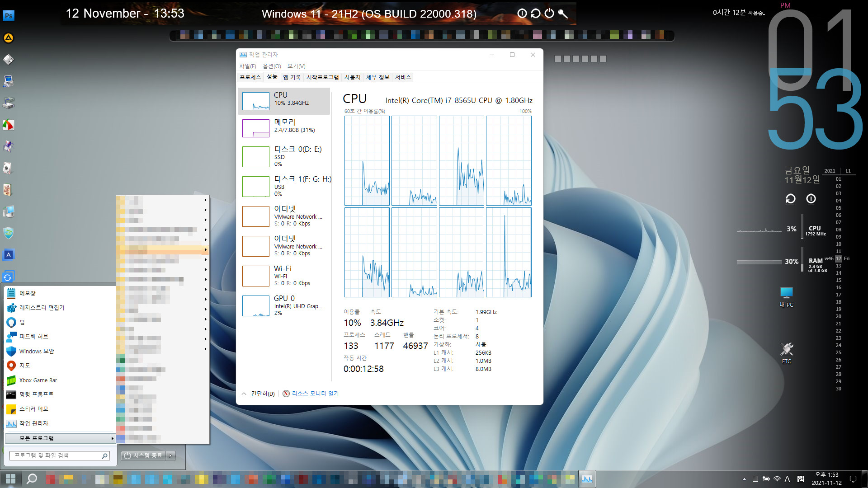
Task: Expand 모든 프로그램 submenu arrow
Action: [x=112, y=438]
